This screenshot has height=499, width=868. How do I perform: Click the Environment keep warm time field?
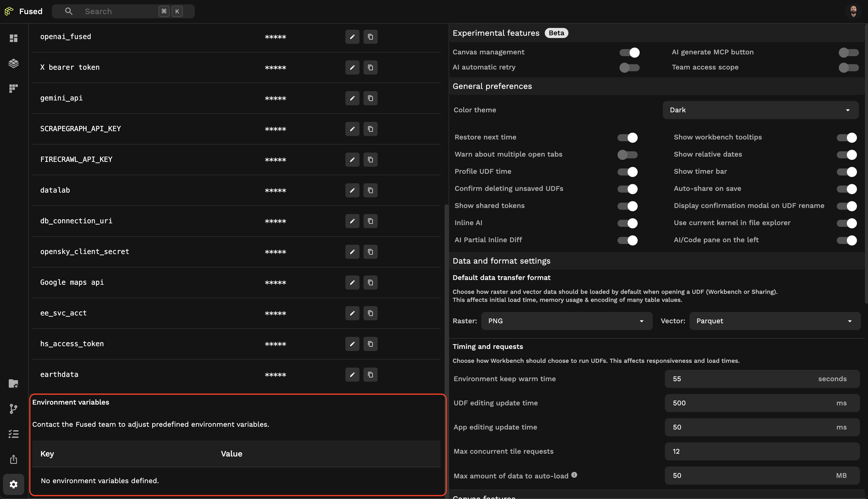(x=740, y=379)
